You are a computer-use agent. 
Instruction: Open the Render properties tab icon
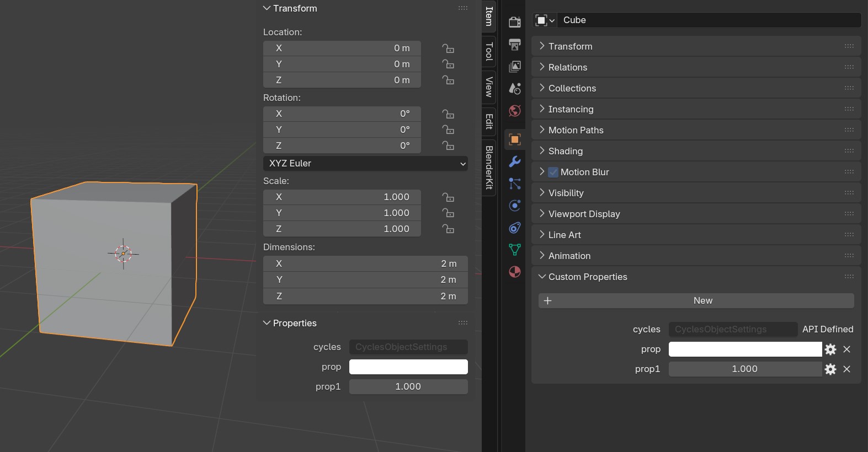coord(515,22)
